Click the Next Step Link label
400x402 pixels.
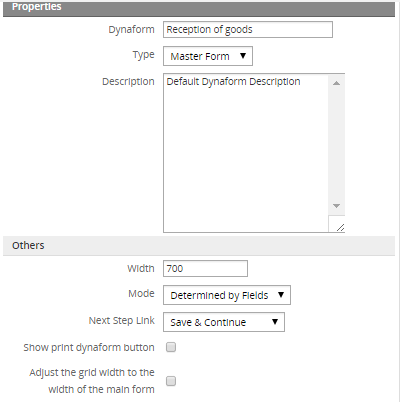(122, 321)
